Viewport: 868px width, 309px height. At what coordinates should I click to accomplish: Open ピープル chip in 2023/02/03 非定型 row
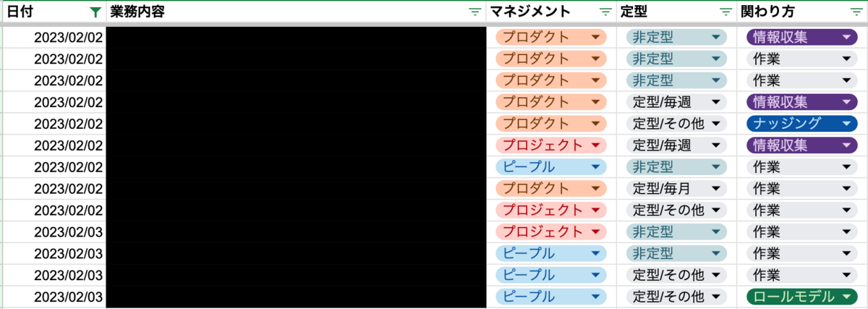(551, 254)
